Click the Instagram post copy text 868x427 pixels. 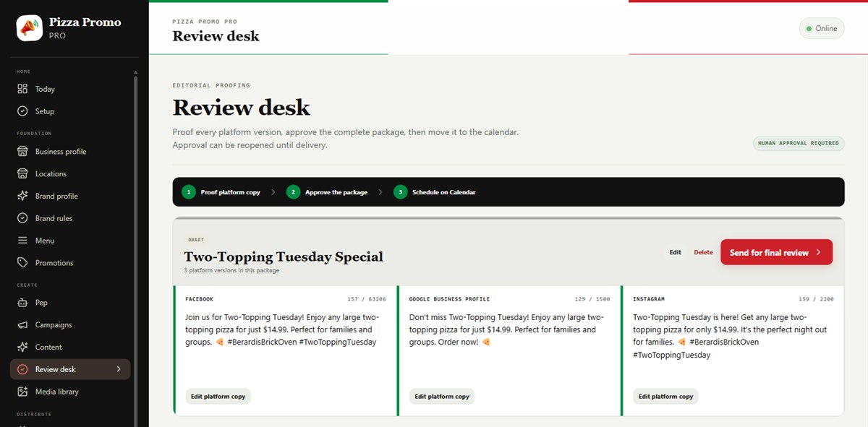click(x=731, y=336)
